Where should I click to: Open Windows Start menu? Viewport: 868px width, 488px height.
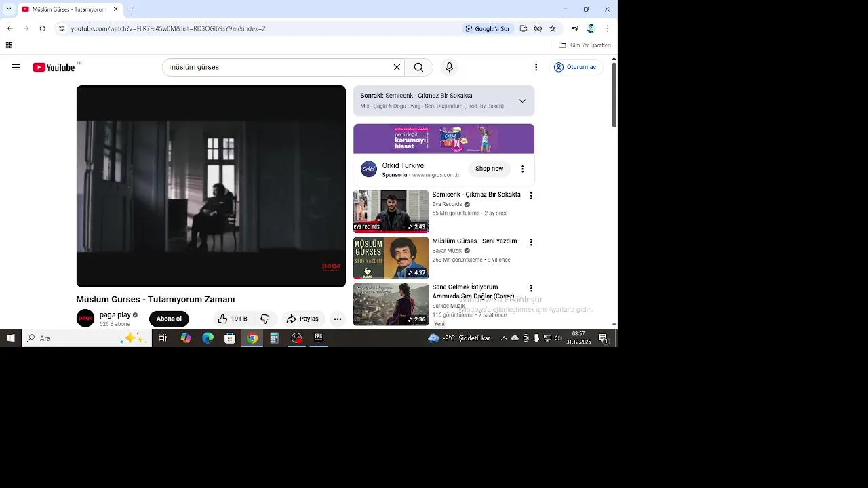coord(11,338)
